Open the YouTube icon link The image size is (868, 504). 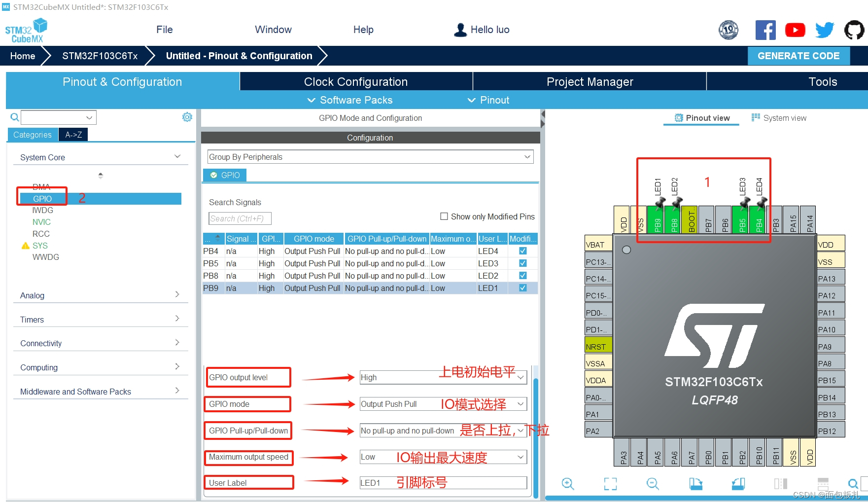pyautogui.click(x=795, y=30)
